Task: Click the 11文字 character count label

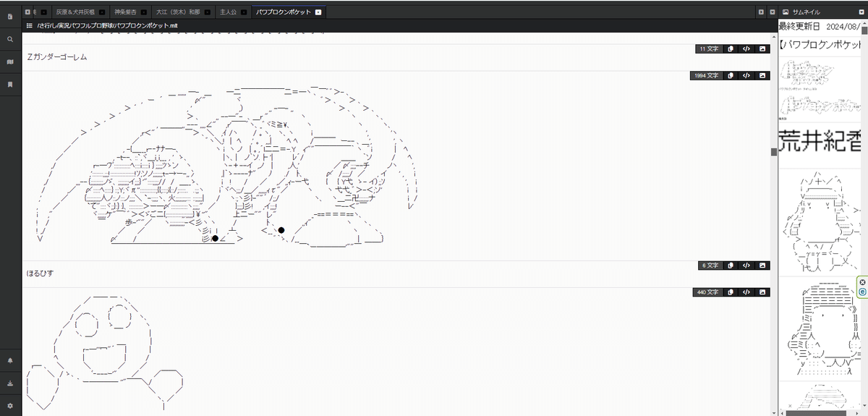Action: tap(708, 48)
